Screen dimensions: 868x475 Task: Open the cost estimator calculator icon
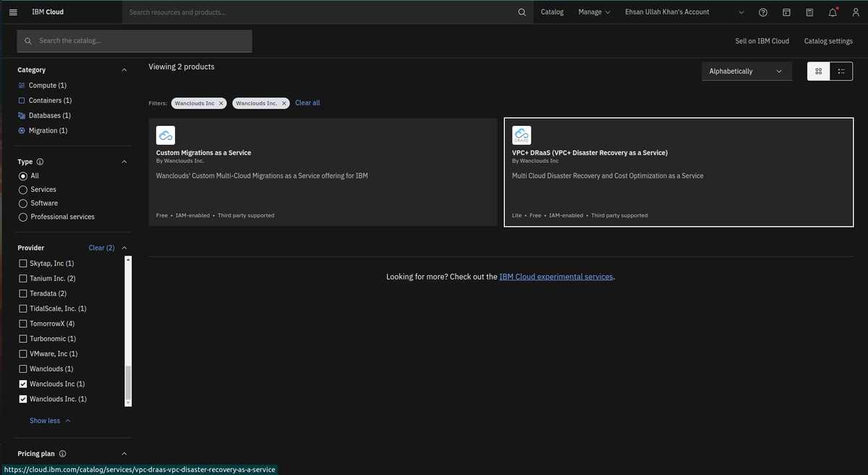(809, 12)
